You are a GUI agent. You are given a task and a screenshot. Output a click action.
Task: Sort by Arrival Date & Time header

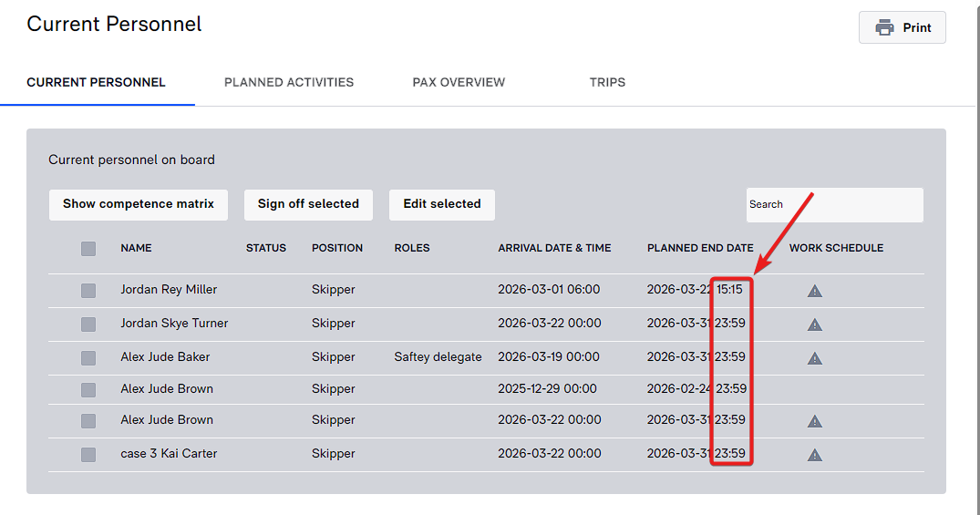point(554,248)
